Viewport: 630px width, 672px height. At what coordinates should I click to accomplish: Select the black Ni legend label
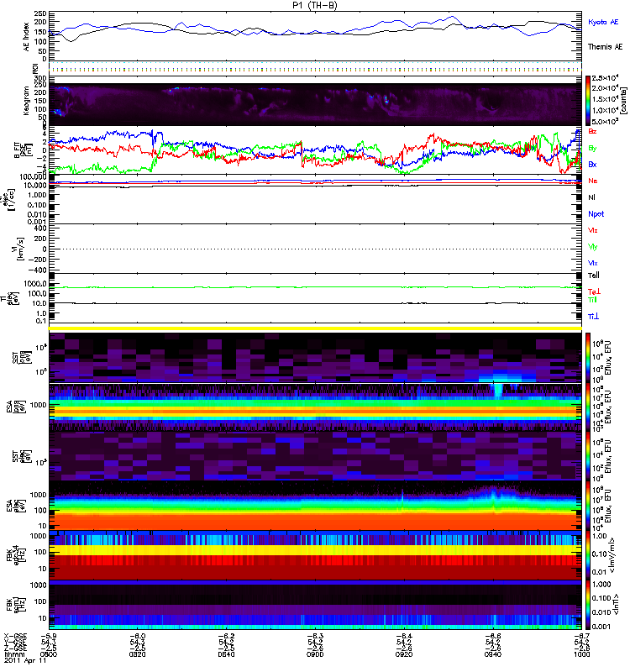click(x=592, y=197)
